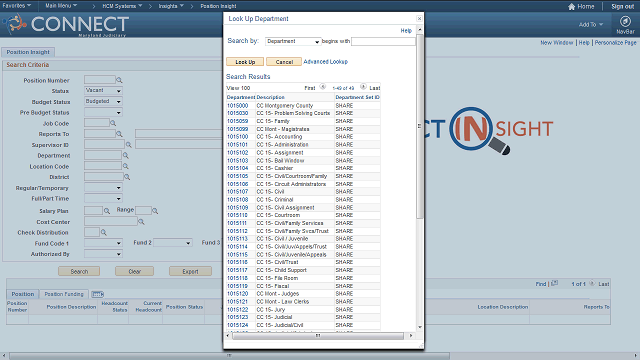Image resolution: width=640 pixels, height=360 pixels.
Task: Open the Add To menu
Action: (x=591, y=24)
